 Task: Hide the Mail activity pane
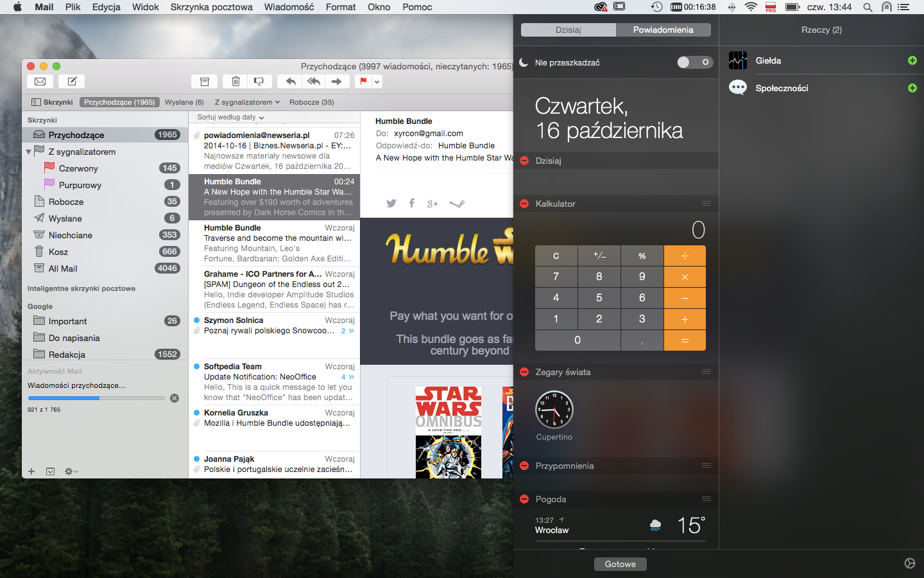(50, 471)
